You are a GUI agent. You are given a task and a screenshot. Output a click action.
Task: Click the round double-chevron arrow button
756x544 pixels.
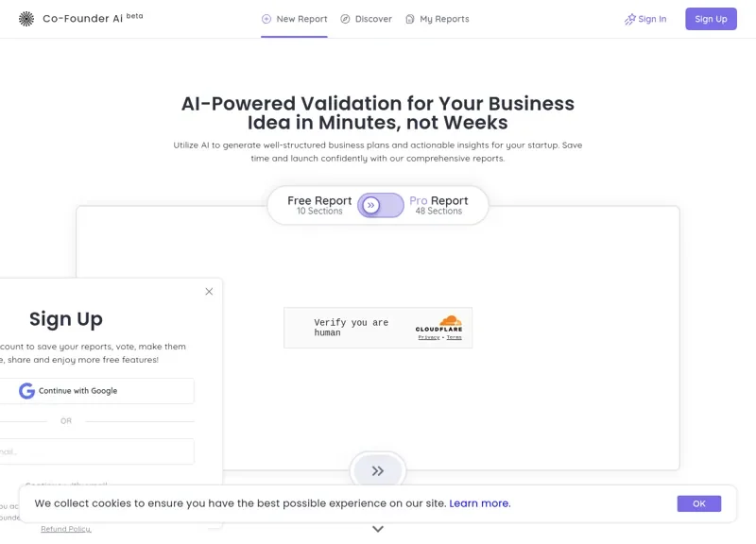tap(377, 470)
